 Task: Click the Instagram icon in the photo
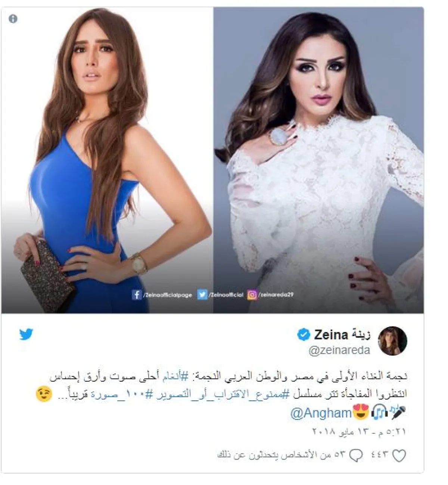(x=252, y=295)
